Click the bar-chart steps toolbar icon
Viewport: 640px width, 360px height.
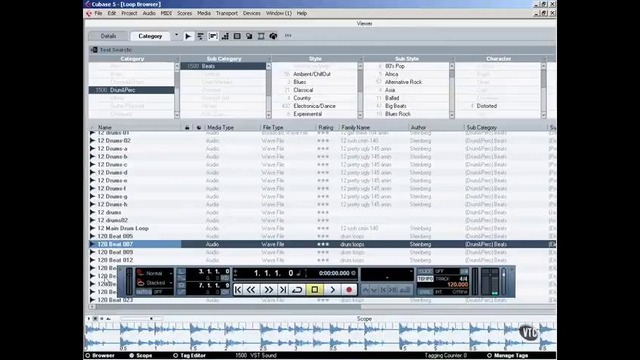point(225,36)
